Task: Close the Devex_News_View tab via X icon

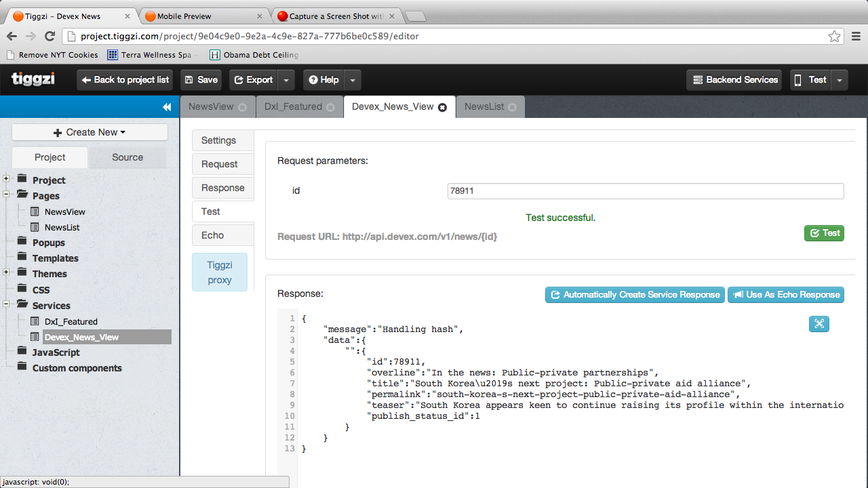Action: coord(443,107)
